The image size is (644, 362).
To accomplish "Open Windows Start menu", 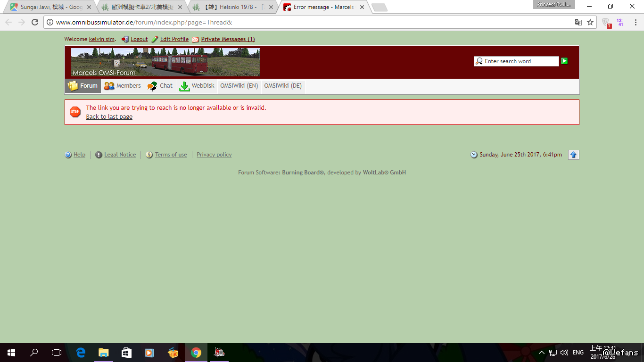I will click(11, 353).
